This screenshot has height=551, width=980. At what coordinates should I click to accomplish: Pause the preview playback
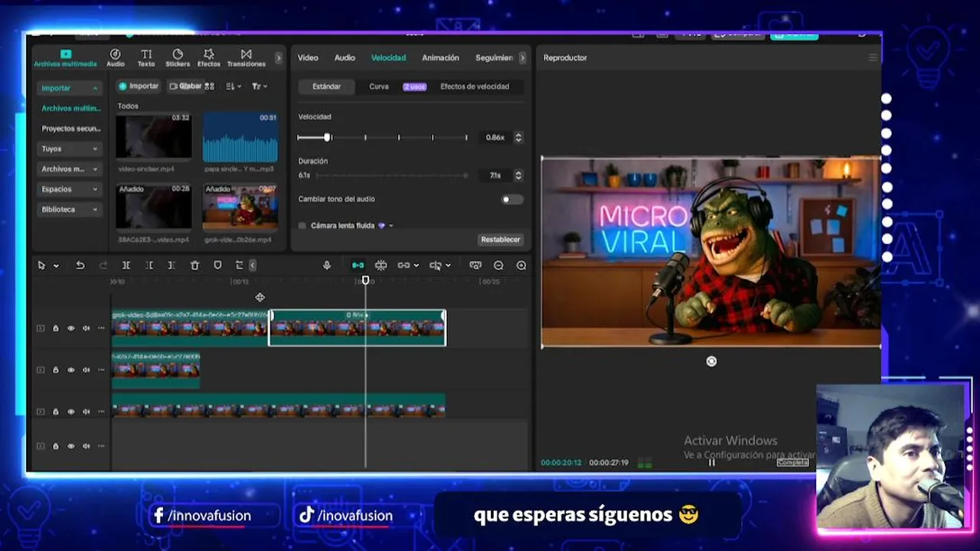coord(711,462)
